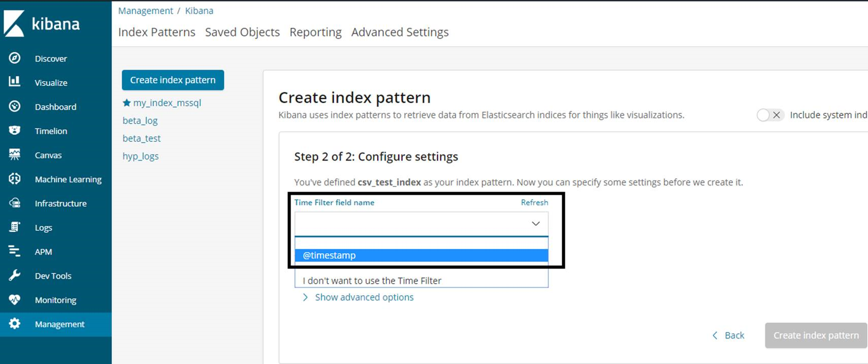Open Discover via its compass icon
The width and height of the screenshot is (868, 364).
coord(15,58)
